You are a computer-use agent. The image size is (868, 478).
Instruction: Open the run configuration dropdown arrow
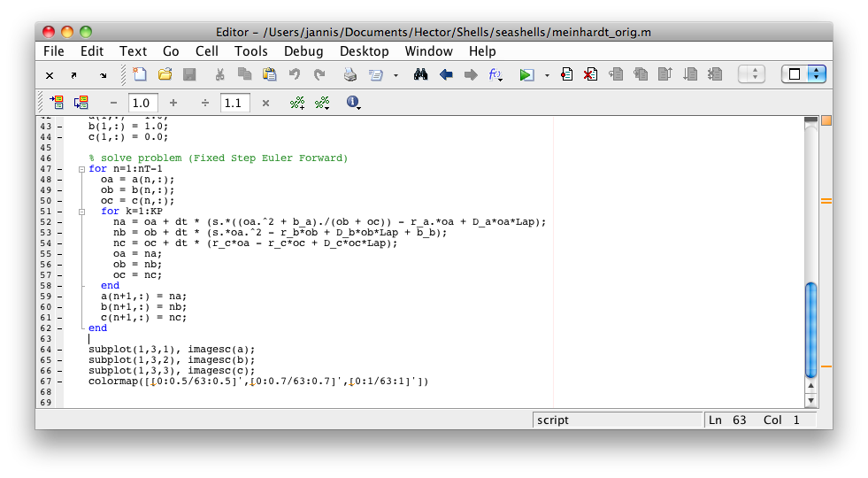point(547,75)
